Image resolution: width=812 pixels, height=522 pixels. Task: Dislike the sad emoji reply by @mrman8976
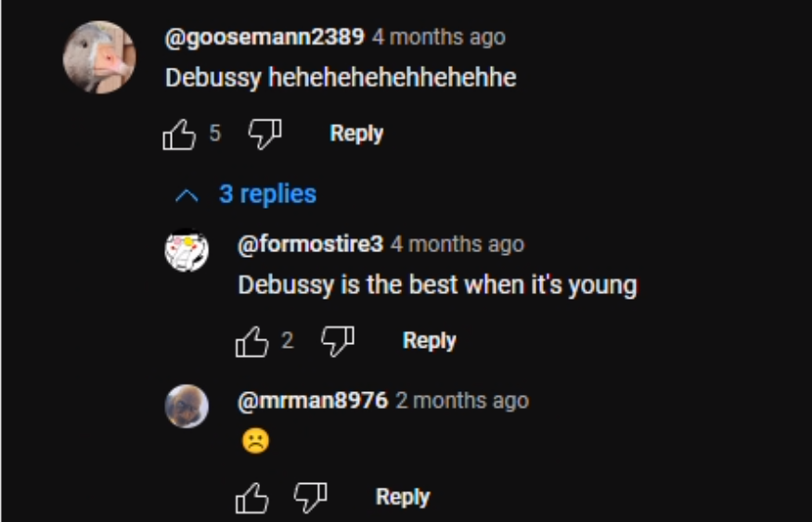click(311, 497)
